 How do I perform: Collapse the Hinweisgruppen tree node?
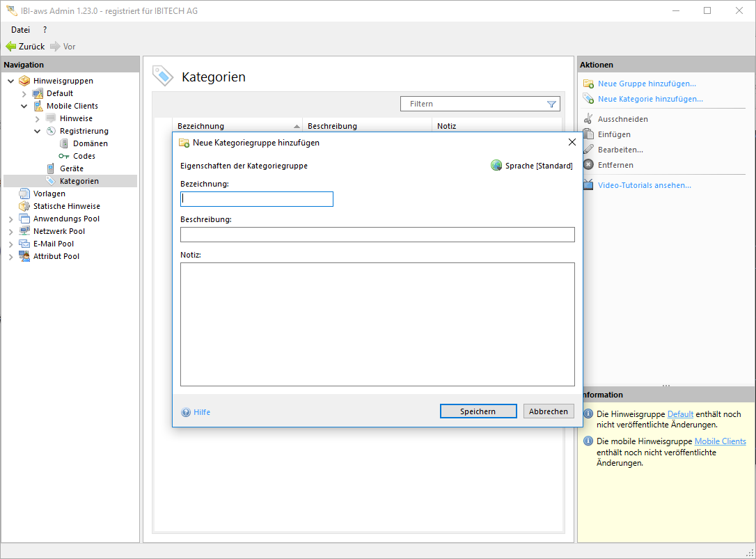pyautogui.click(x=11, y=81)
